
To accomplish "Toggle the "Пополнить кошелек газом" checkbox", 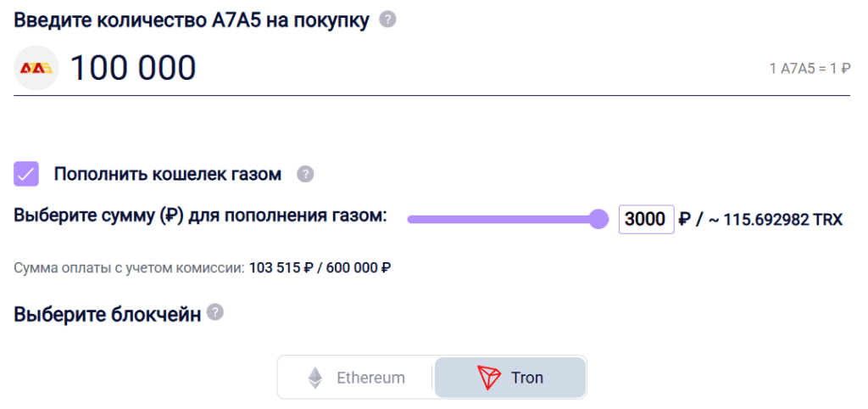I will 26,175.
